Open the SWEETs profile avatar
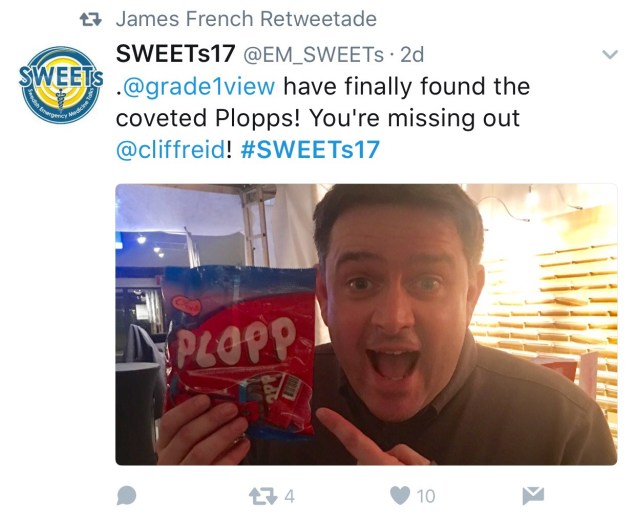This screenshot has height=524, width=636. click(x=60, y=85)
